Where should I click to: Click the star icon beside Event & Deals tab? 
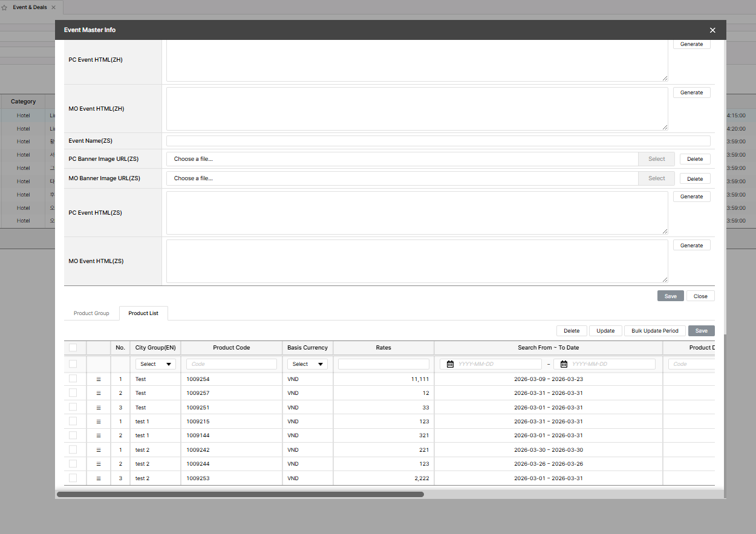[5, 8]
